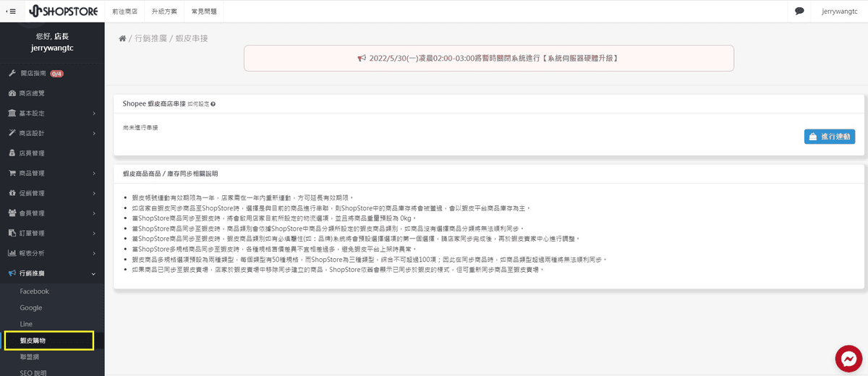Open 常見問題 in the top bar

point(204,12)
